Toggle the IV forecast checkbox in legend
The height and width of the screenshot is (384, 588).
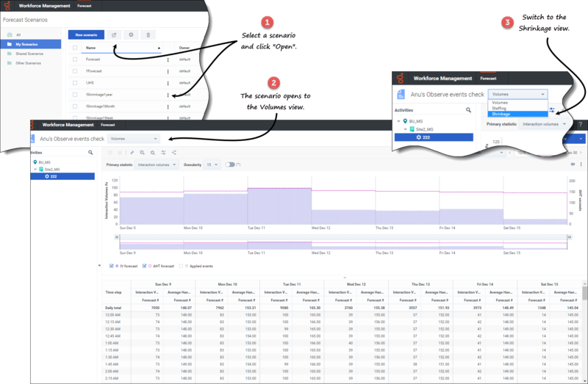coord(111,265)
